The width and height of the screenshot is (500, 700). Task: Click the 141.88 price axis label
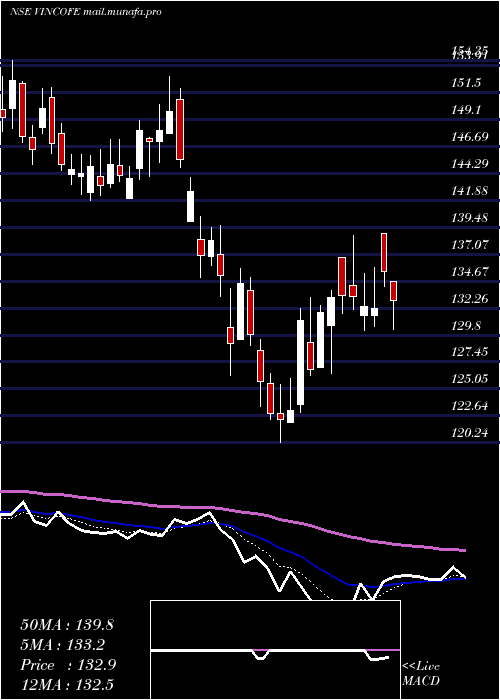click(x=469, y=191)
